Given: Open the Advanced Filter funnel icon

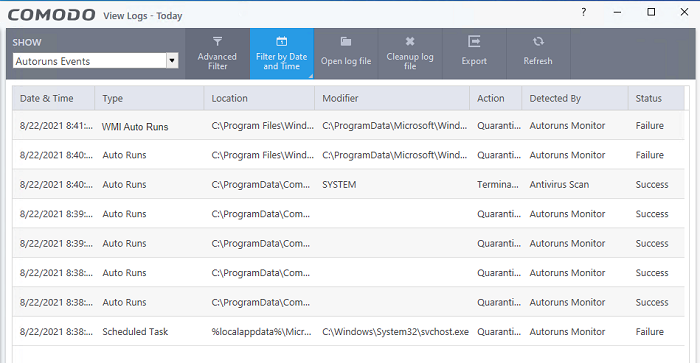Looking at the screenshot, I should coord(217,42).
